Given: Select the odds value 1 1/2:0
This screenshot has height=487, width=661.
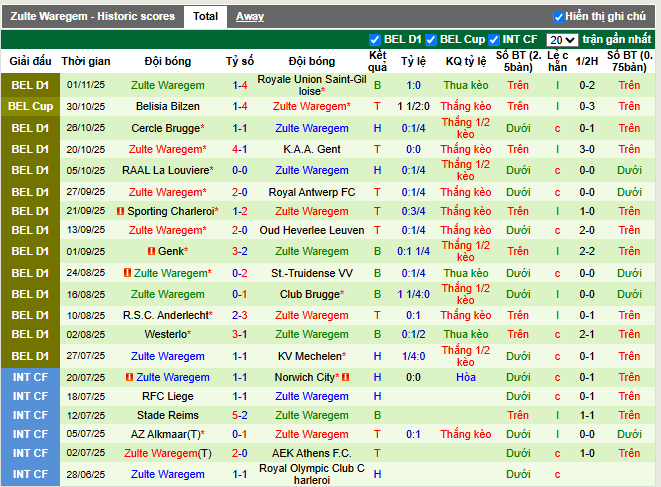Looking at the screenshot, I should (x=414, y=106).
